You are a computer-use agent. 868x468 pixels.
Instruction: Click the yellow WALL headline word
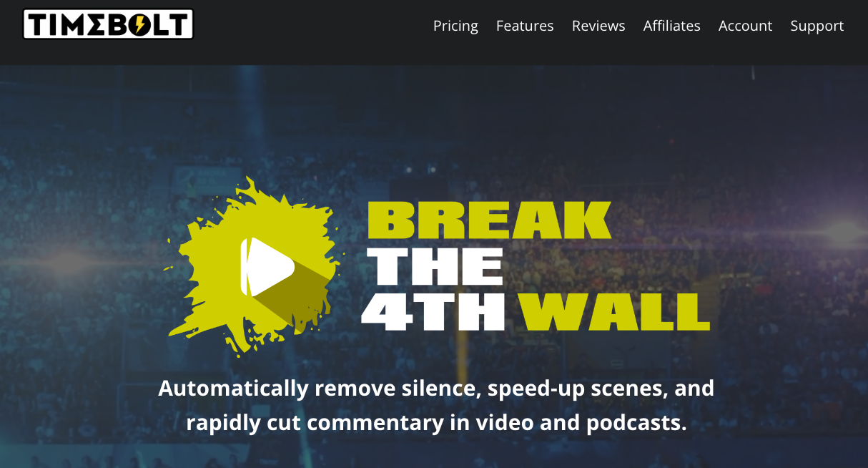coord(613,311)
